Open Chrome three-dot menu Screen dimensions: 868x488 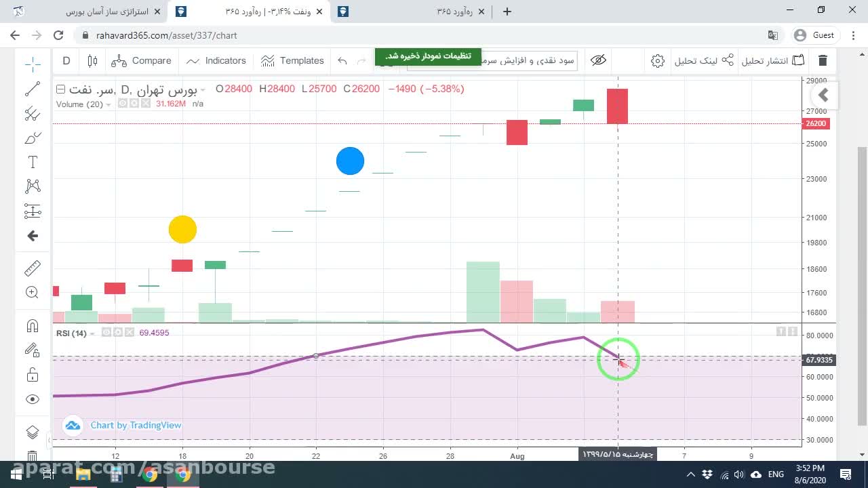tap(852, 35)
